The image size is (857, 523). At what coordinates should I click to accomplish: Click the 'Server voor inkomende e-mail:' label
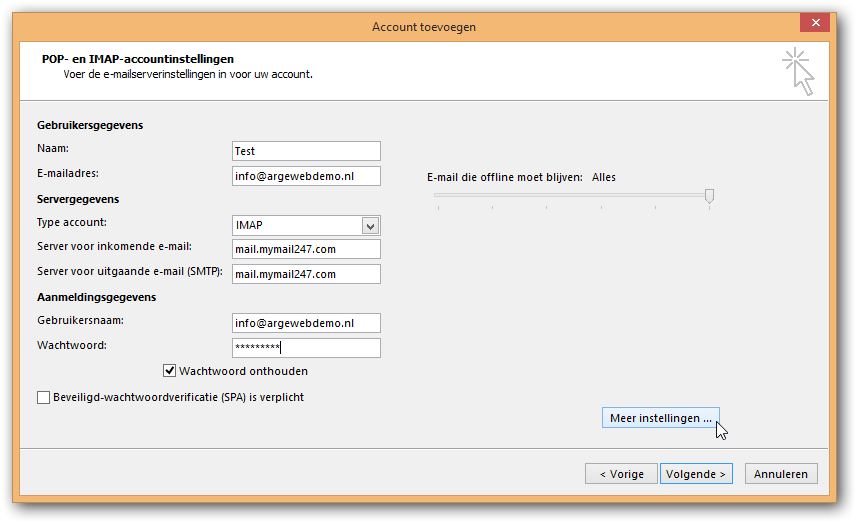click(x=114, y=246)
